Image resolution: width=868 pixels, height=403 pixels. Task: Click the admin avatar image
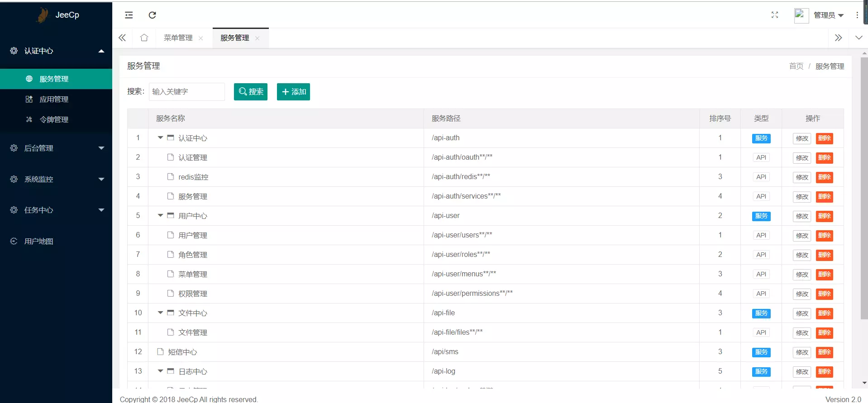click(x=801, y=15)
